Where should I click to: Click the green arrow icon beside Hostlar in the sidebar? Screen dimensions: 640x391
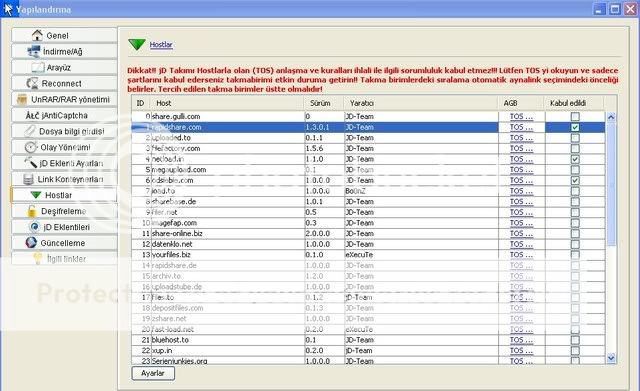click(x=36, y=195)
